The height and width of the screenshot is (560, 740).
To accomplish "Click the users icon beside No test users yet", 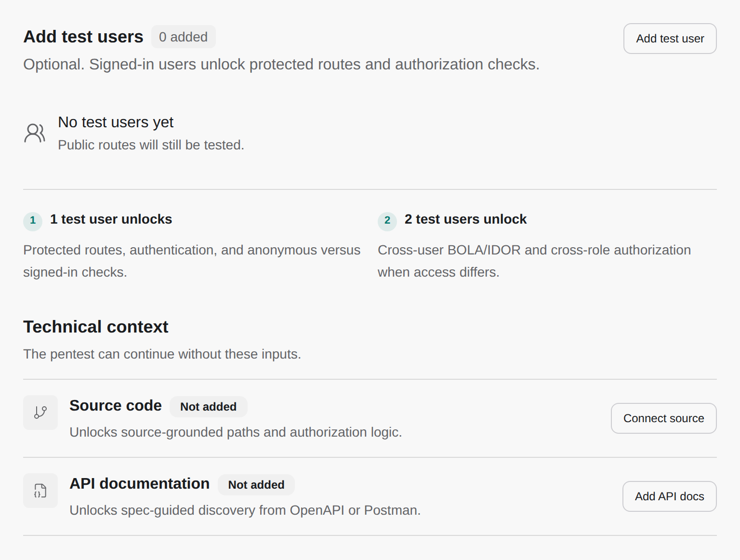I will (35, 133).
